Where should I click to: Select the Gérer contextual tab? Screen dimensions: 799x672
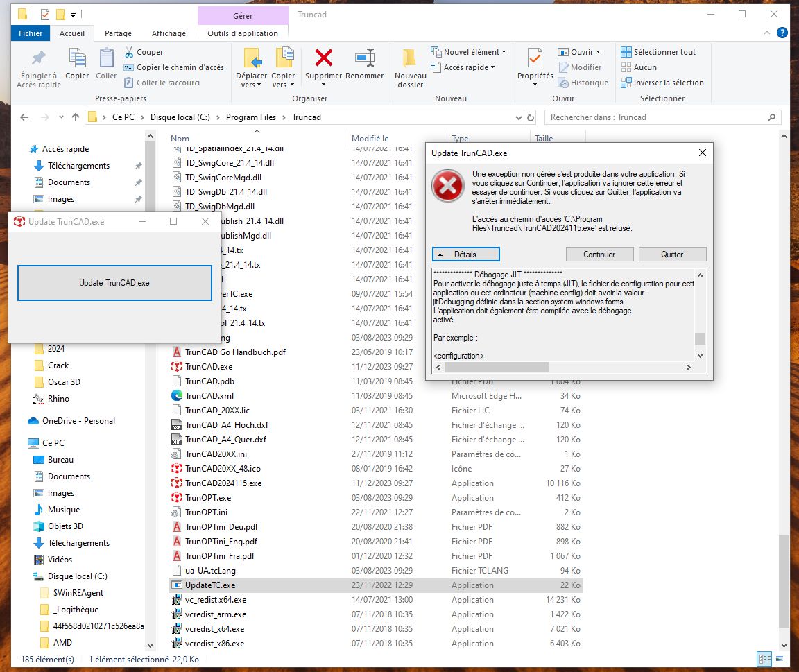243,16
